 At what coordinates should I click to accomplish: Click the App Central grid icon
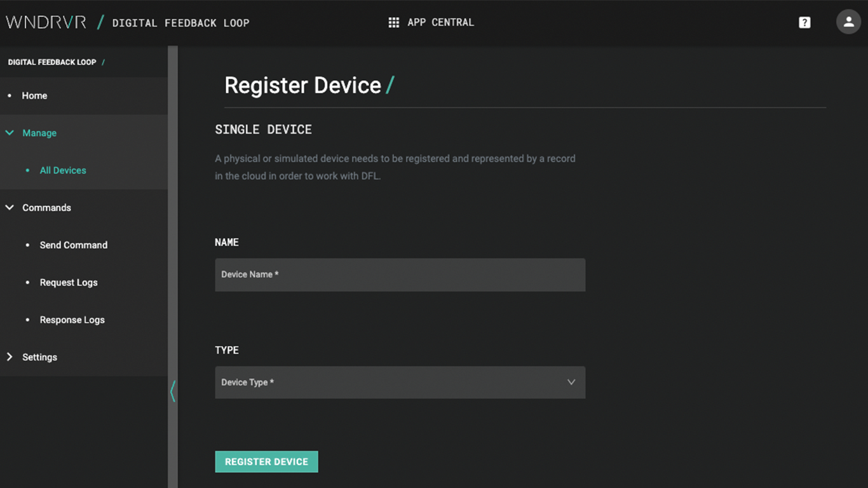pyautogui.click(x=394, y=22)
